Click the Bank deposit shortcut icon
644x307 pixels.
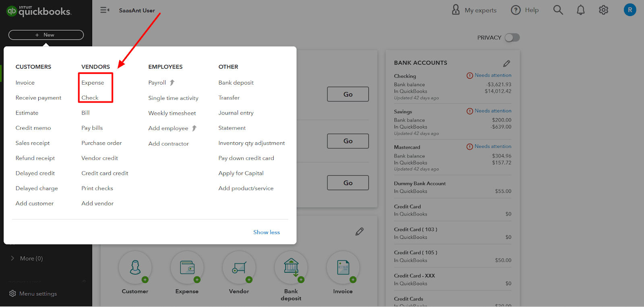[291, 268]
